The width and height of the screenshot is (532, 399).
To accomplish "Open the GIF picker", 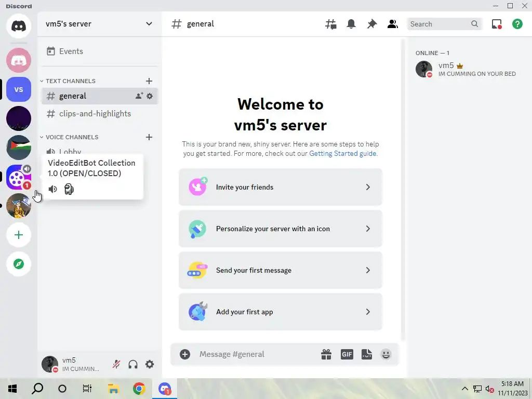I will point(347,354).
